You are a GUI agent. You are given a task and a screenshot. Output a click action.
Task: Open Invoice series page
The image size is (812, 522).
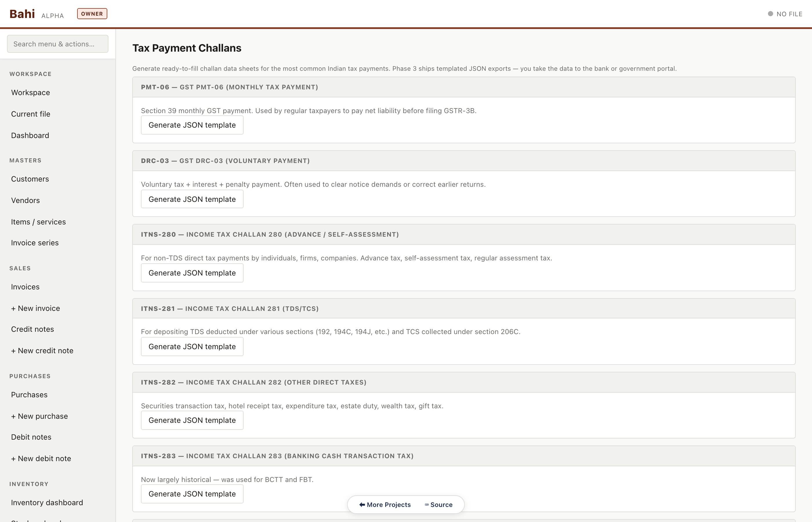click(35, 243)
